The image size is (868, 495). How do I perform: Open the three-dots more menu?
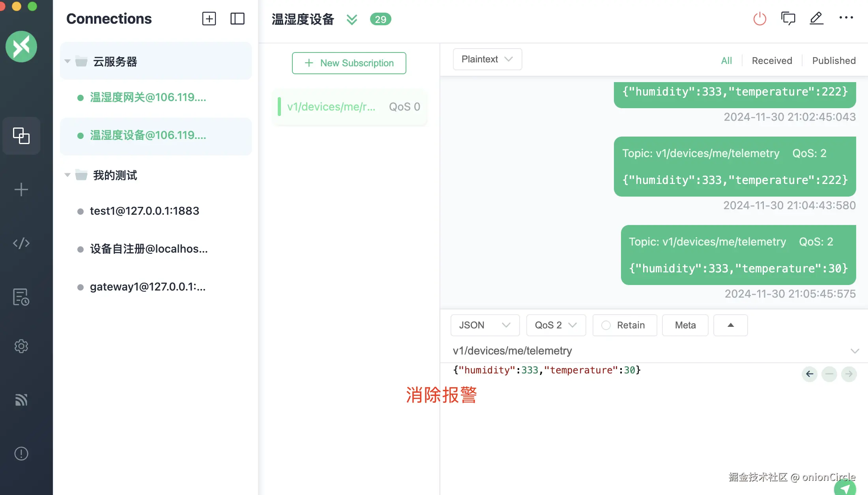pyautogui.click(x=846, y=18)
